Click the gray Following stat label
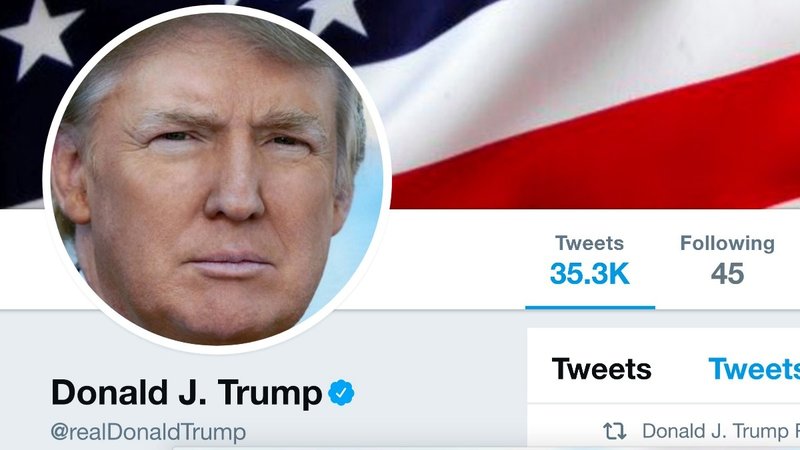This screenshot has width=800, height=450. 728,243
